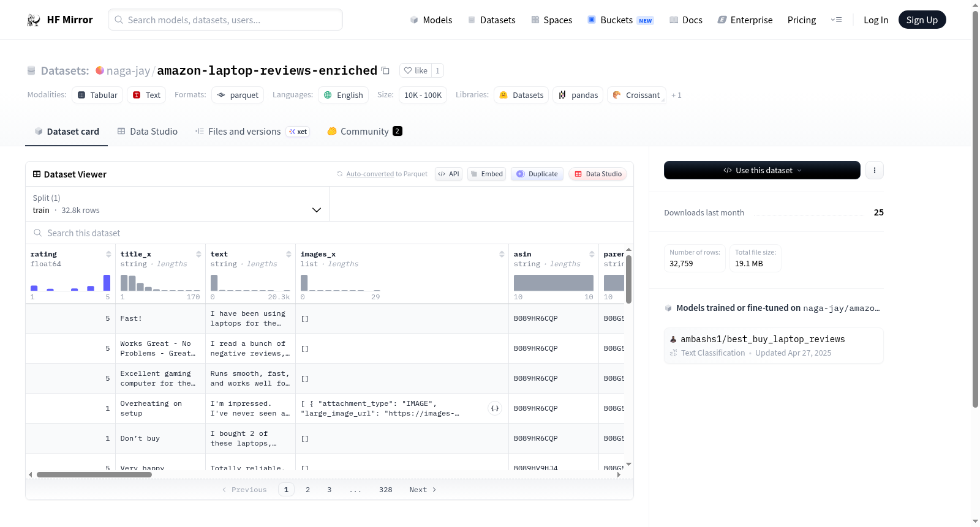Open the naga-jay profile link
The height and width of the screenshot is (527, 980).
[128, 70]
